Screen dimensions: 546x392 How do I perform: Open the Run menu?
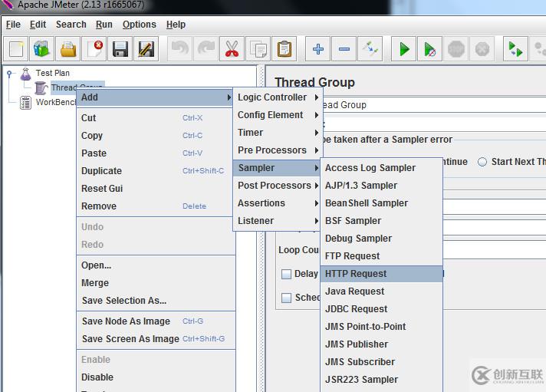tap(104, 25)
